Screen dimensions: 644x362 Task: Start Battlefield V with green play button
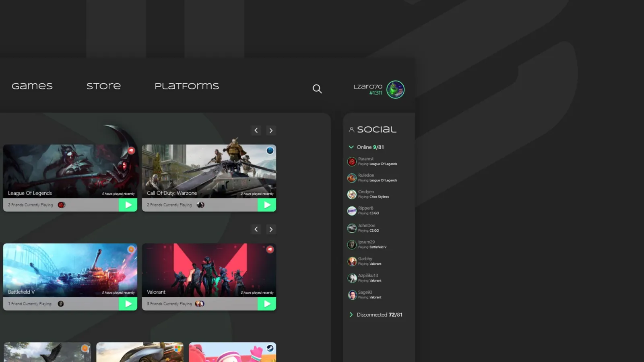click(128, 304)
